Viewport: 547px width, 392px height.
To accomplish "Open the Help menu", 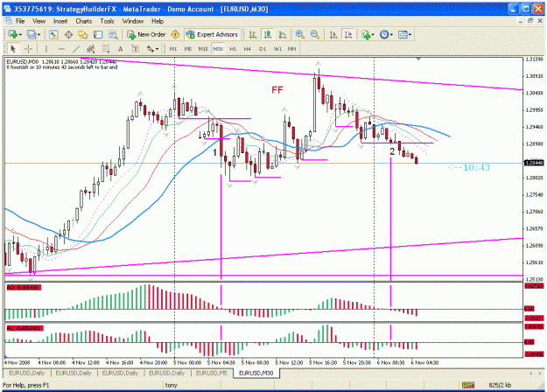I will (x=158, y=21).
